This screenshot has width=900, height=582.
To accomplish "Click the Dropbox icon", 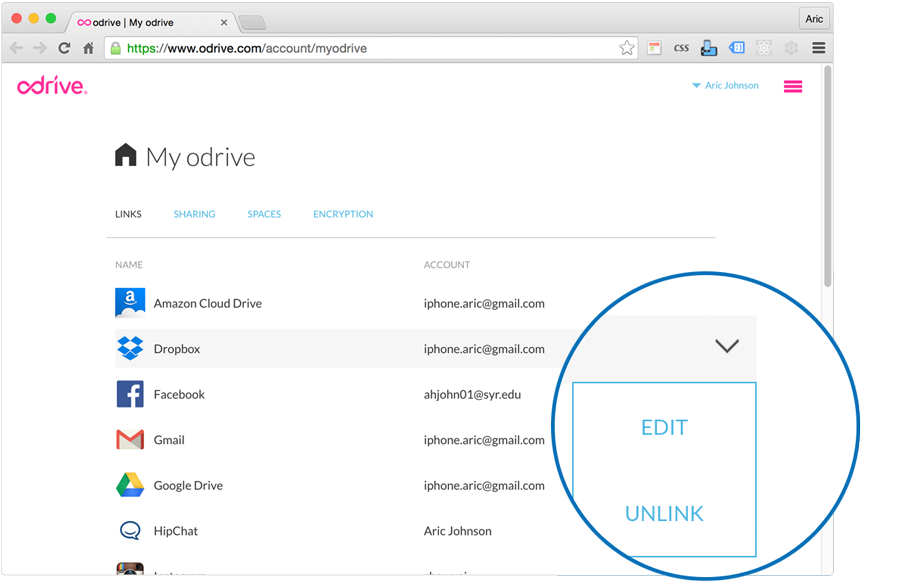I will (130, 348).
